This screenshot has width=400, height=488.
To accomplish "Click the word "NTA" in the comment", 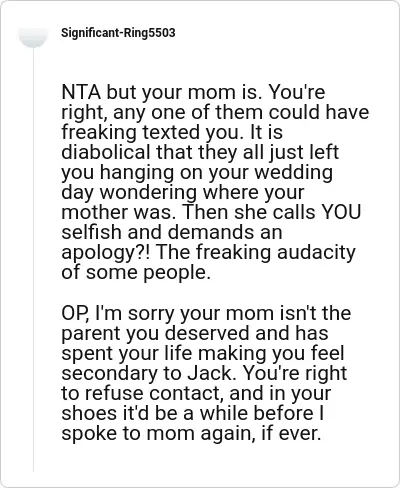I will [81, 92].
